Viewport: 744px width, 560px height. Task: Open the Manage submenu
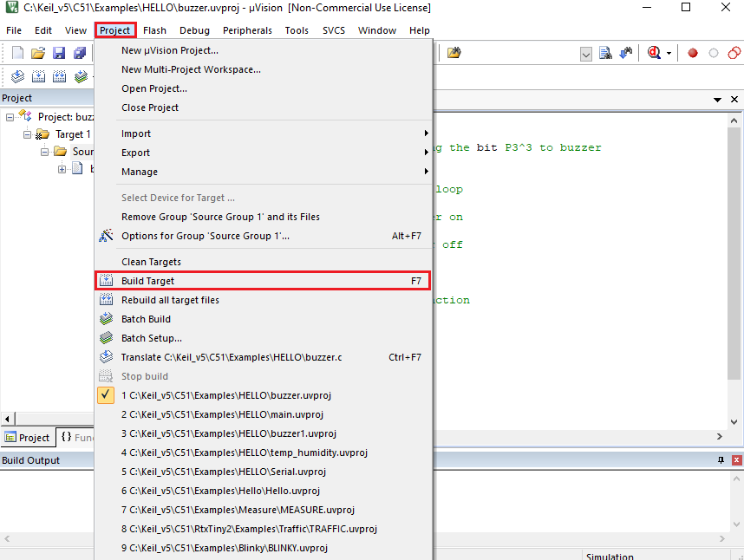[264, 172]
